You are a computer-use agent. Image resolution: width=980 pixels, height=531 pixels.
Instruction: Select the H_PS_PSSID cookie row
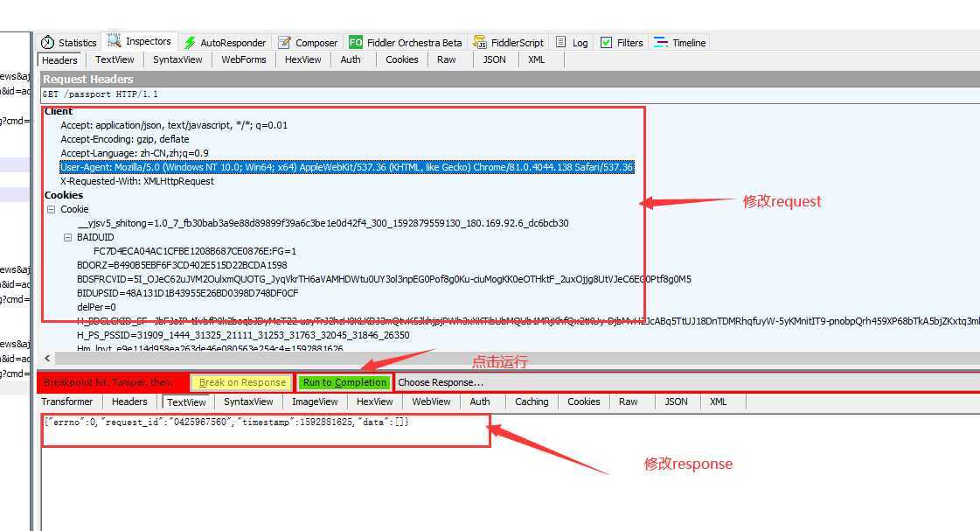pos(243,335)
